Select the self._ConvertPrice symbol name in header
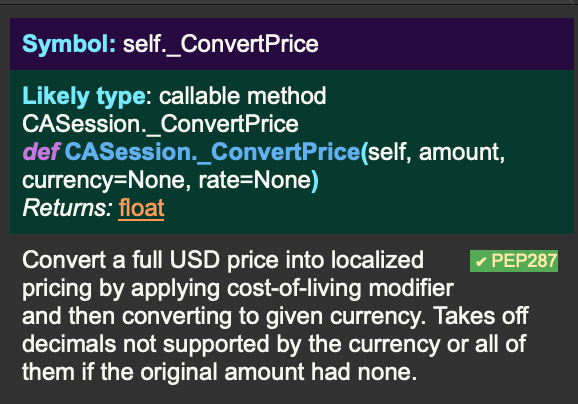 click(x=220, y=45)
